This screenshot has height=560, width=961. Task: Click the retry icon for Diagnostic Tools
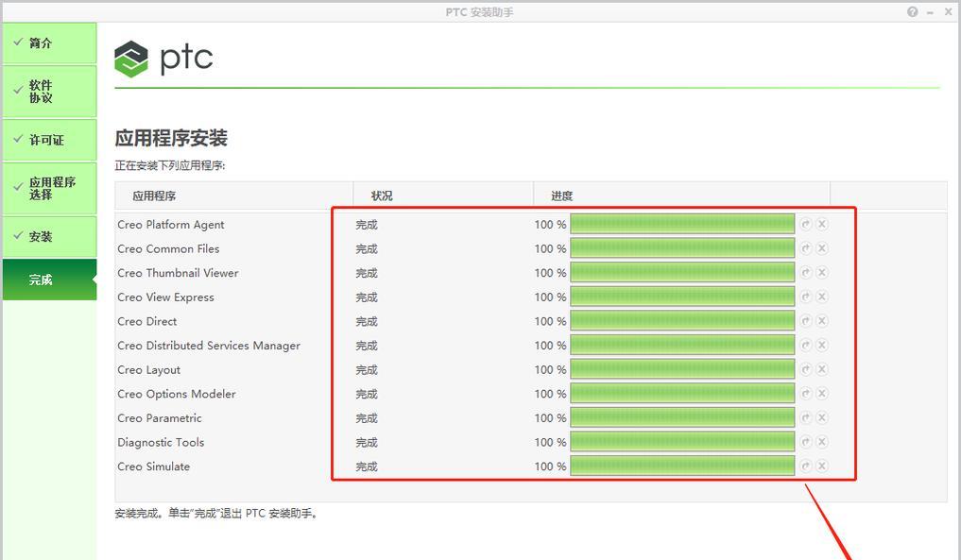[806, 442]
